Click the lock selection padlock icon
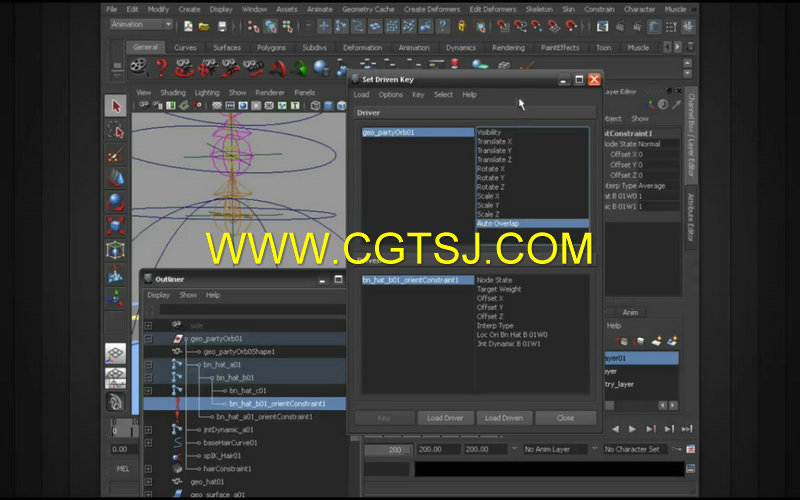Viewport: 800px width, 500px height. [462, 26]
